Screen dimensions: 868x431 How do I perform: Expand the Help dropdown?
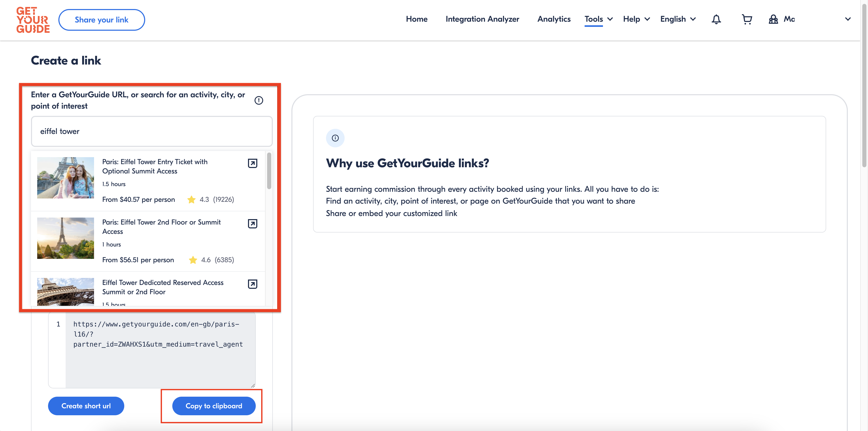(x=636, y=19)
